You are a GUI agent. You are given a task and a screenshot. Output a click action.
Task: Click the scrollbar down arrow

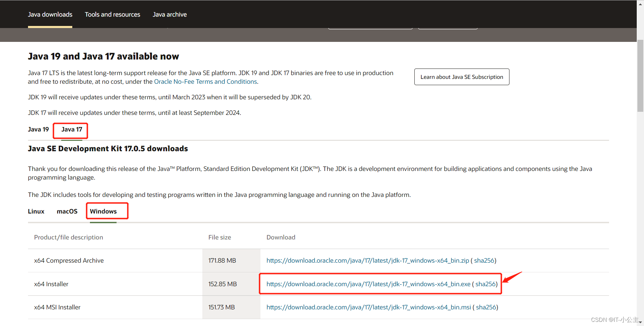coord(641,323)
